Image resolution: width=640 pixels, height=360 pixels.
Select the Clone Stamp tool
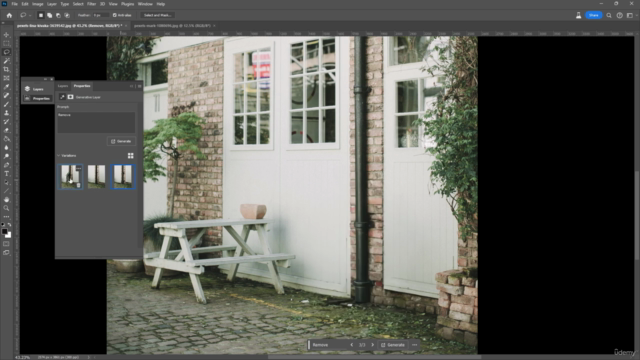[6, 113]
